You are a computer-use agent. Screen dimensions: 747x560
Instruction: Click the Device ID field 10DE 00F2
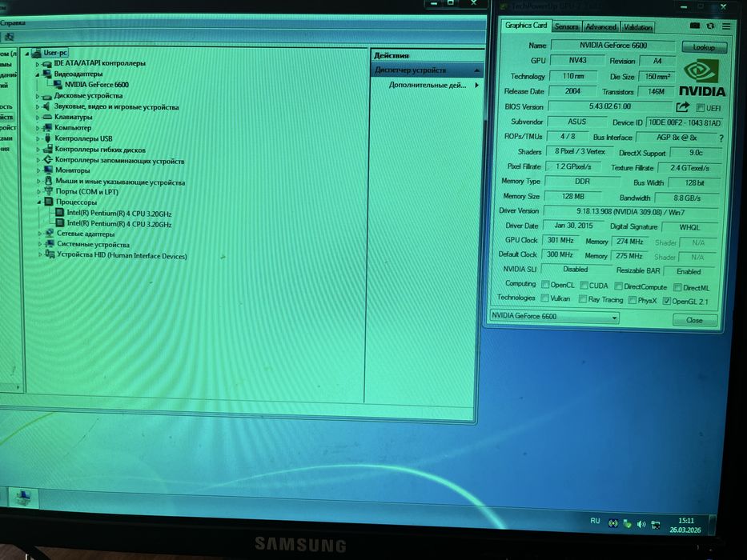click(x=684, y=123)
